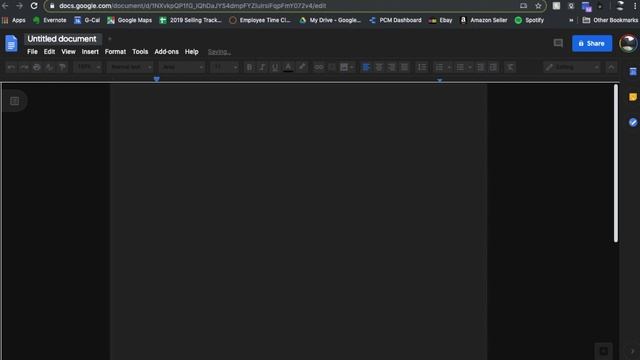
Task: Open the comment history icon
Action: point(558,43)
